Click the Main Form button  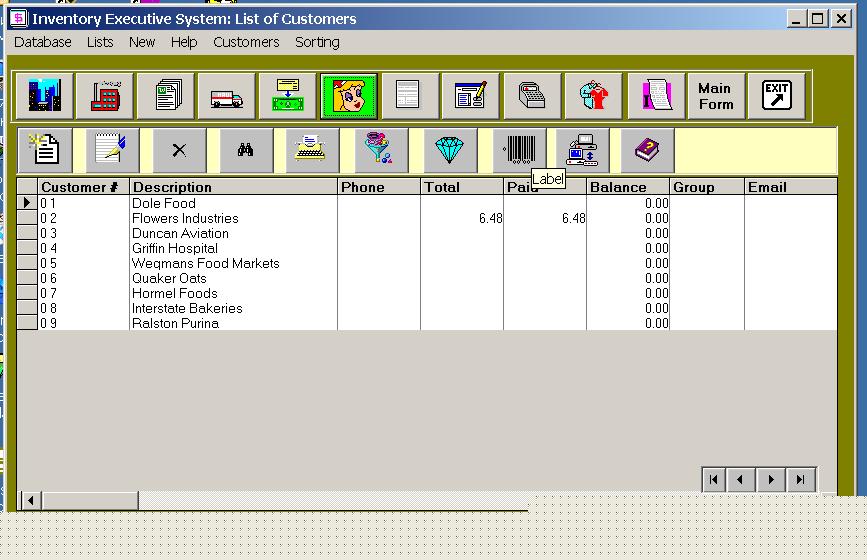[x=715, y=96]
